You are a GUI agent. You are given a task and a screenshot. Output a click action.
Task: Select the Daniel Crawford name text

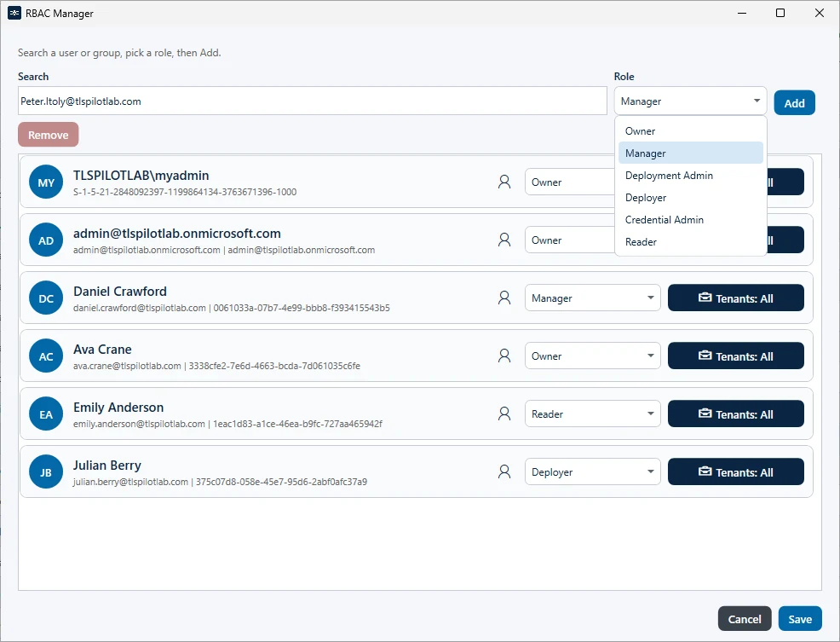tap(120, 292)
